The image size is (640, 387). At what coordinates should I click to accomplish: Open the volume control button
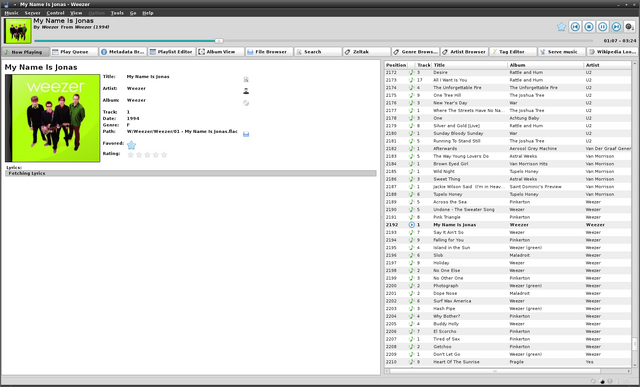pos(629,27)
